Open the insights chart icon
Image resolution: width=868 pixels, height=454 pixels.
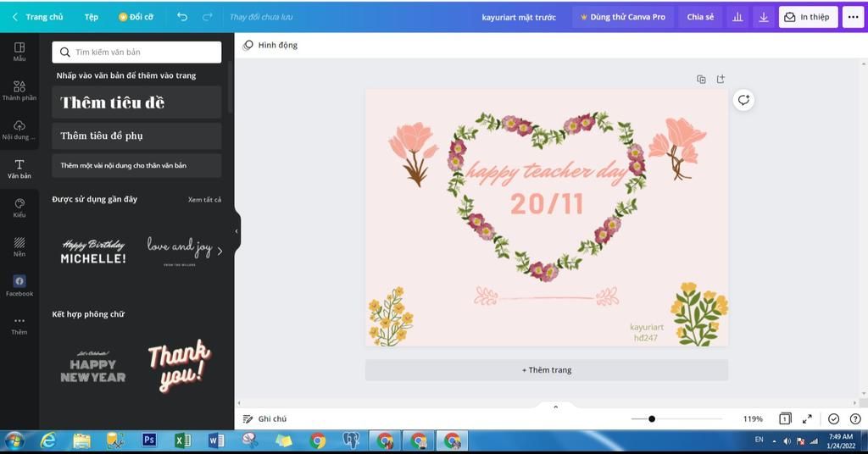[738, 17]
